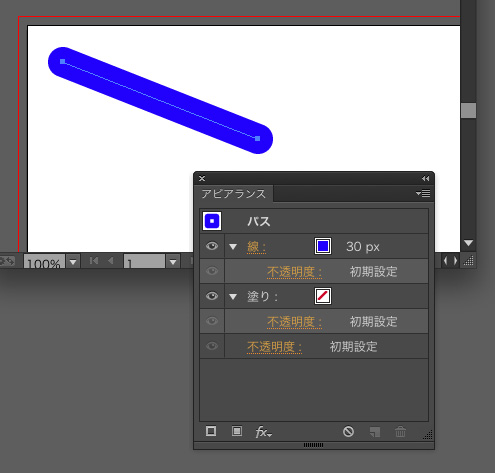Screen dimensions: 495x473
Task: Click Add New Fill icon at panel bottom
Action: tap(237, 431)
